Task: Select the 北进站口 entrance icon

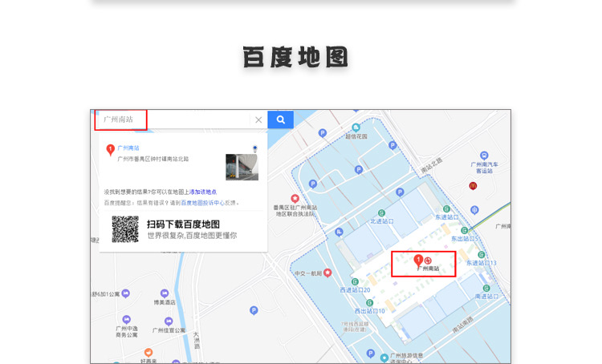Action: [x=382, y=212]
